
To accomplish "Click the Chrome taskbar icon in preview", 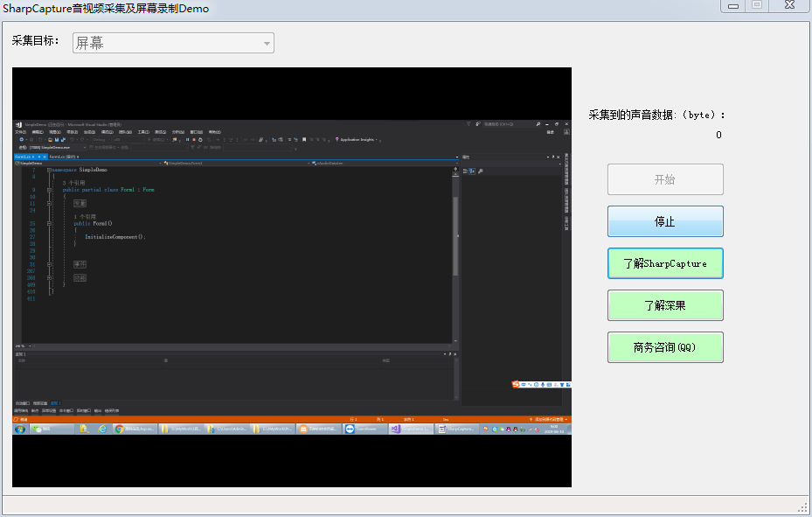I will point(119,429).
